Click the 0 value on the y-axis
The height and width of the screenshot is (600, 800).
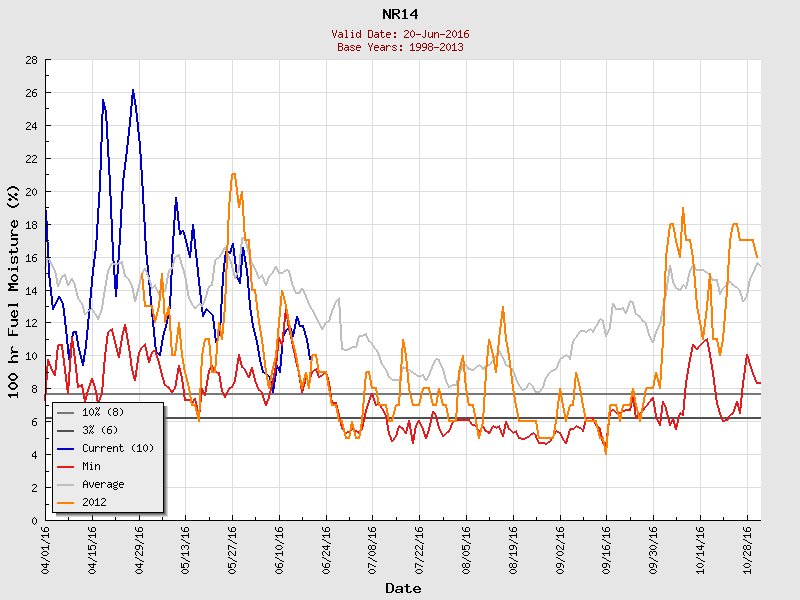coord(34,520)
